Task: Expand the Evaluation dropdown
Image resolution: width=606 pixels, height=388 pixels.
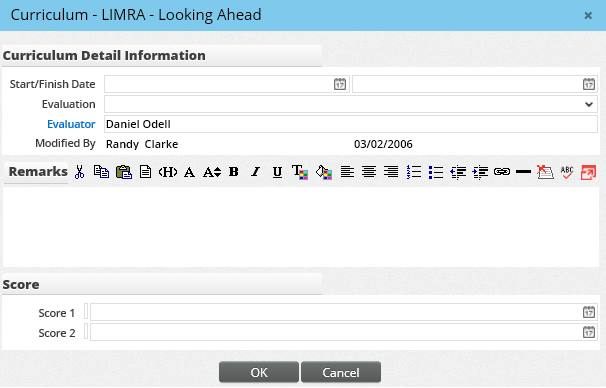Action: click(589, 104)
